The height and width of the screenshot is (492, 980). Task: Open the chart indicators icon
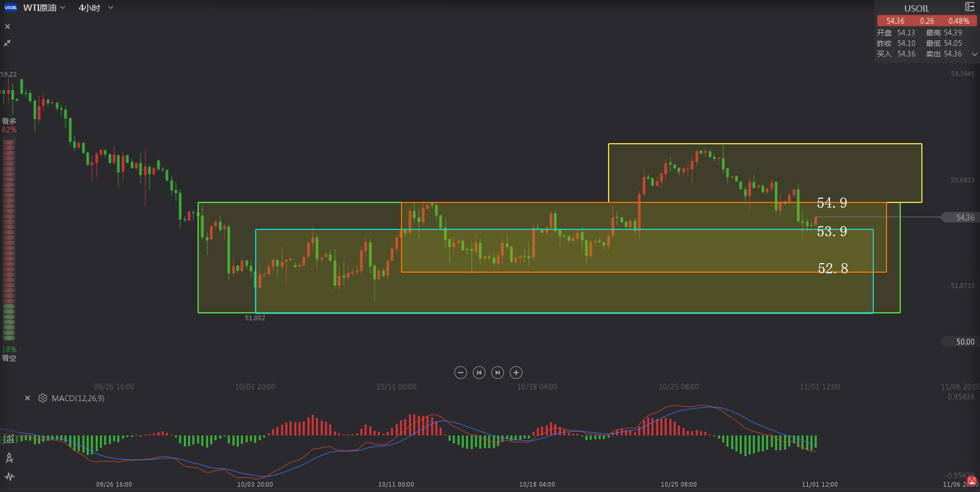click(x=10, y=439)
